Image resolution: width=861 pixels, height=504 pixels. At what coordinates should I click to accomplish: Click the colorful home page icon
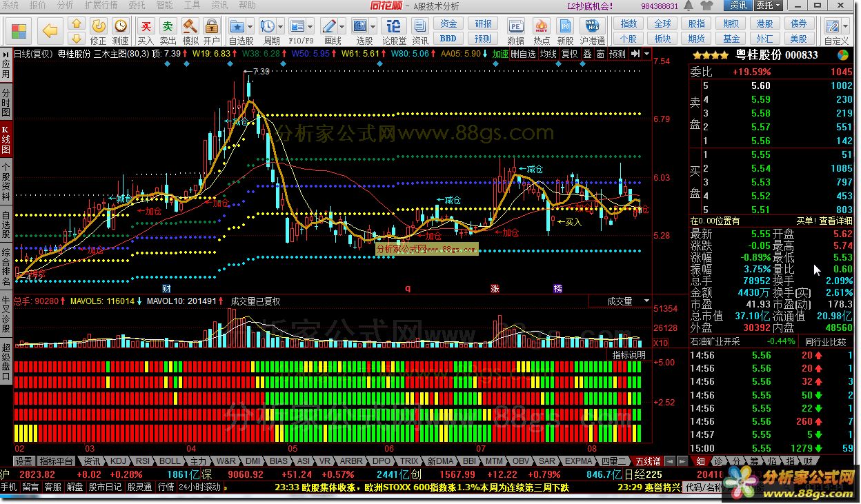point(19,31)
